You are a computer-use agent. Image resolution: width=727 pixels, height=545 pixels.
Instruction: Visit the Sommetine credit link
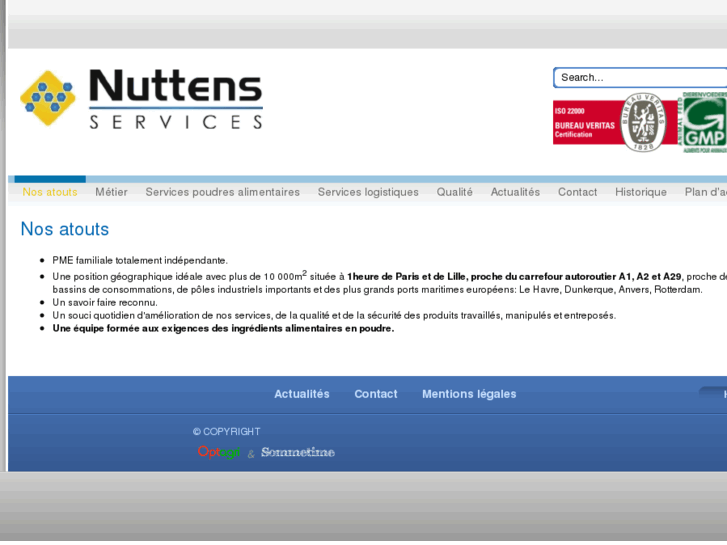[298, 452]
